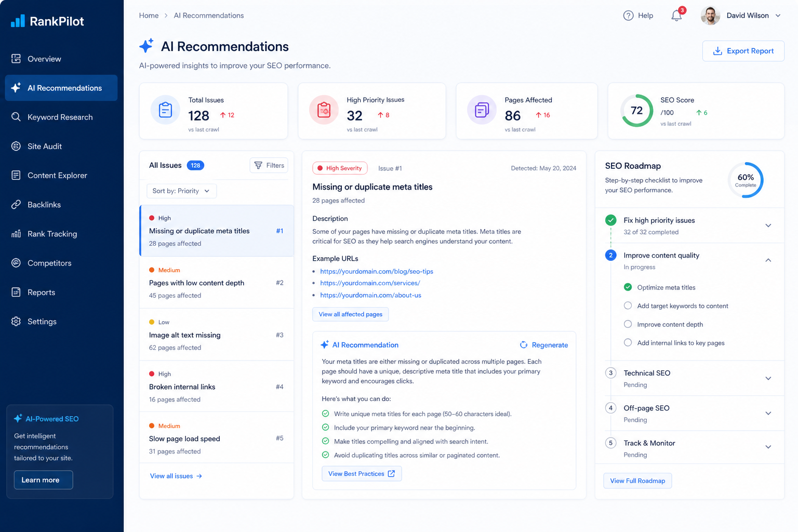The height and width of the screenshot is (532, 798).
Task: Click View all affected pages
Action: pos(350,314)
